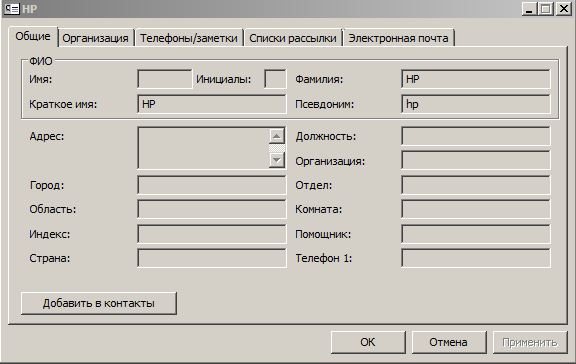Screen dimensions: 576x364
Task: Click the Должность input field
Action: [476, 136]
